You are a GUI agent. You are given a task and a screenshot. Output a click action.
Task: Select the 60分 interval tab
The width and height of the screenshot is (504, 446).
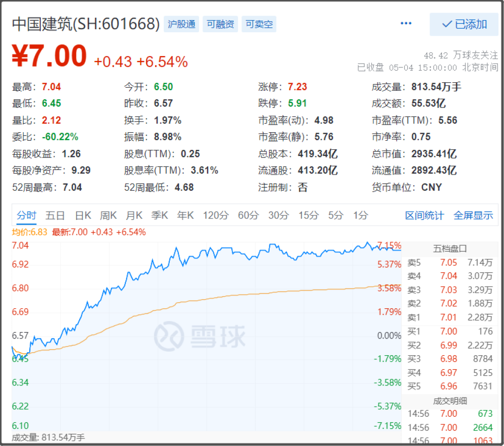tap(248, 215)
